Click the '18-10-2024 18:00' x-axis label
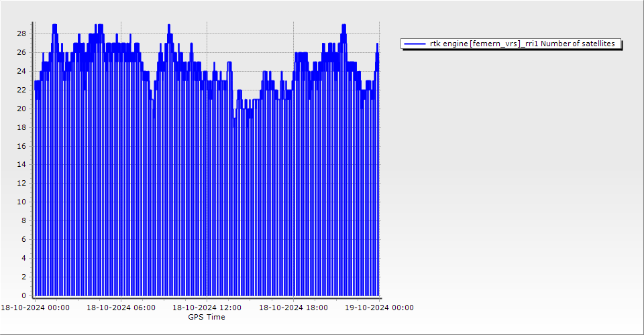Screen dimensions: 644x335 293,308
